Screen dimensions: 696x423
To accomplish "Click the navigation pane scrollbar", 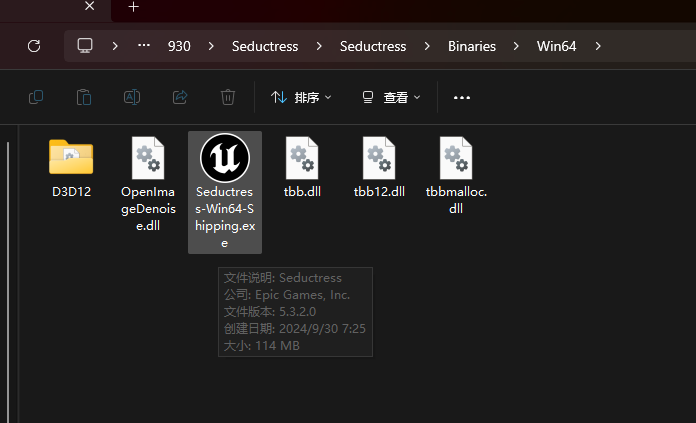I will 8,282.
